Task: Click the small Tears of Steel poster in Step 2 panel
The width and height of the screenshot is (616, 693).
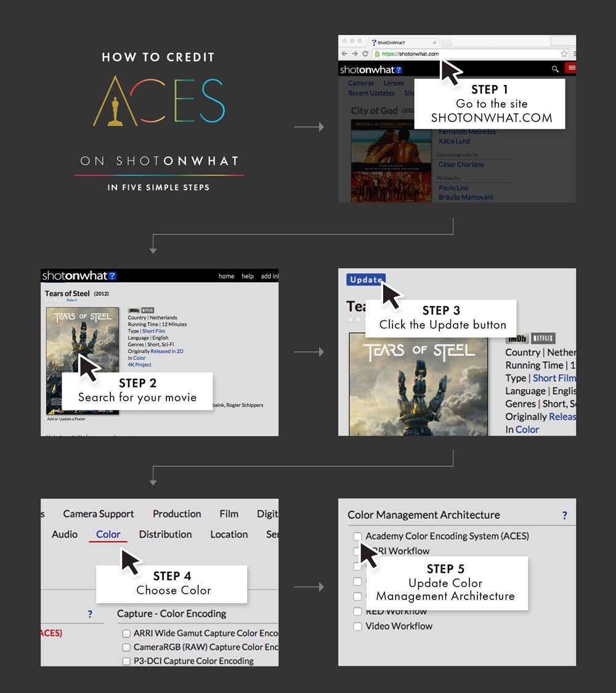Action: [83, 360]
